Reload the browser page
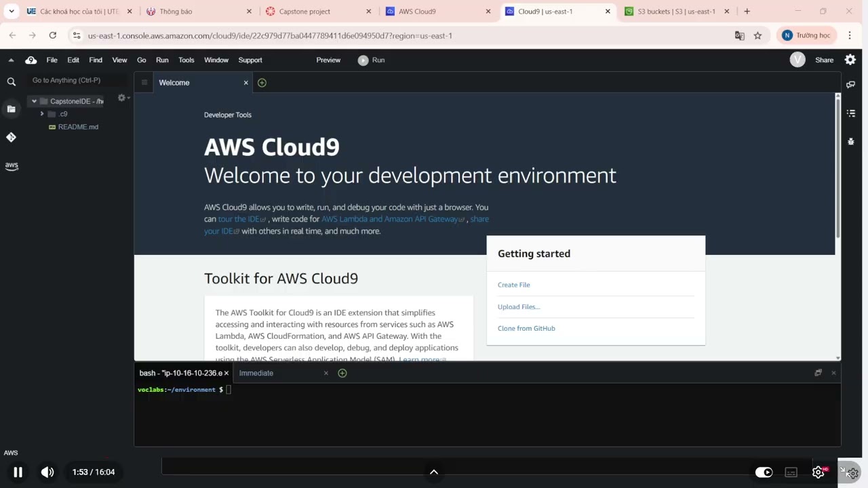868x488 pixels. point(53,35)
